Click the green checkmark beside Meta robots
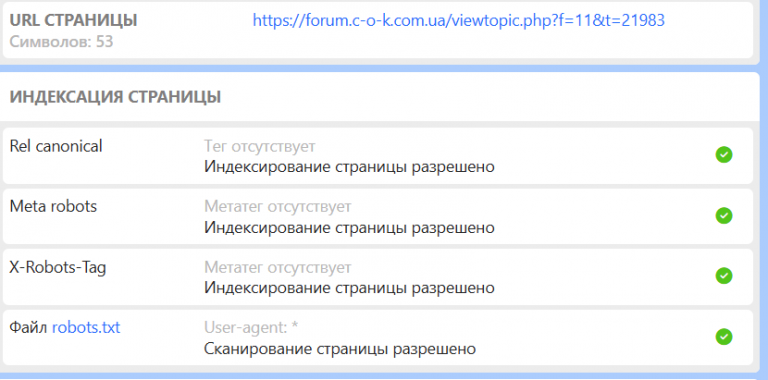 click(723, 215)
